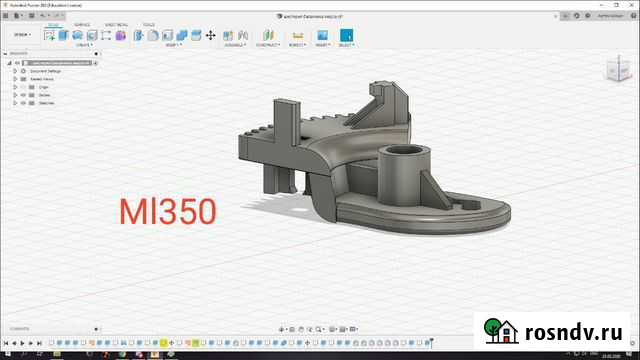Open the Construct menu label
Screen dimensions: 640x360
(x=268, y=45)
